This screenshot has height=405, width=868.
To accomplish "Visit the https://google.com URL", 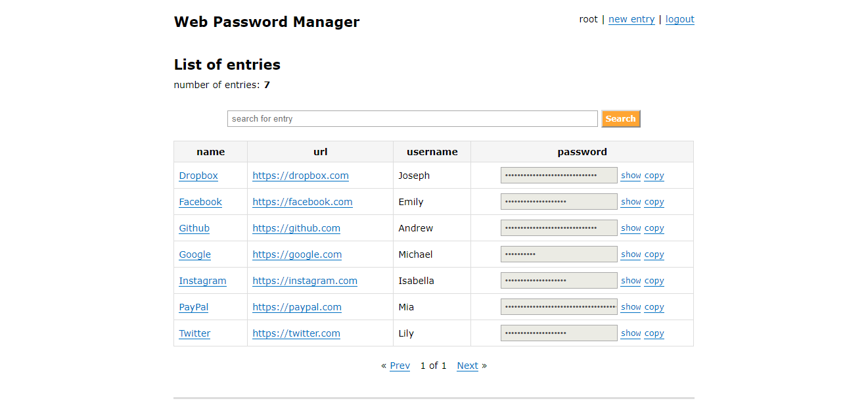I will pos(297,254).
